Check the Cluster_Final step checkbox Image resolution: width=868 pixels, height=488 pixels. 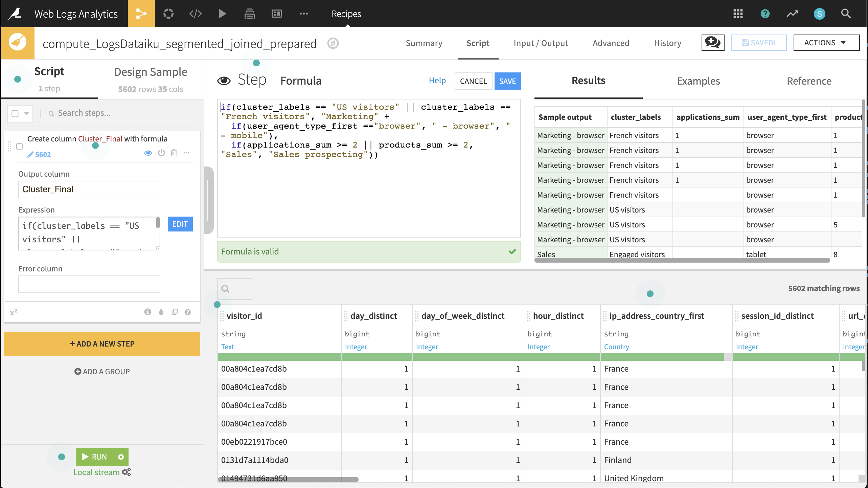(x=20, y=146)
